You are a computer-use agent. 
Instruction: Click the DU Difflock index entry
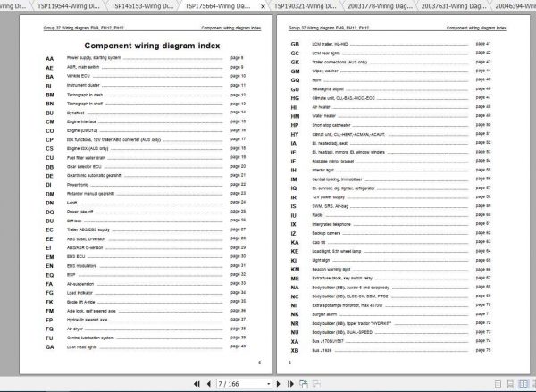[x=145, y=221]
